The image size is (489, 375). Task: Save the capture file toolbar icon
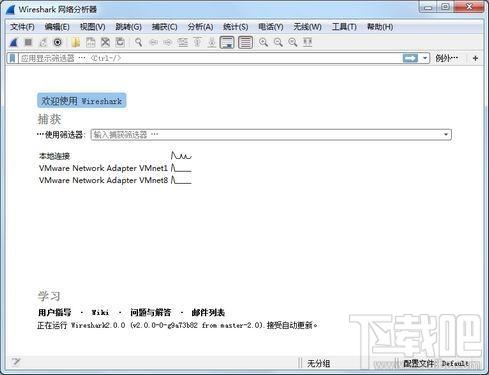(x=91, y=42)
